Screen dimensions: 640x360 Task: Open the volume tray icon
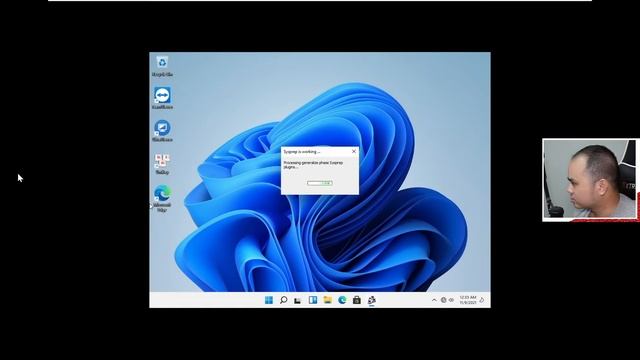click(451, 300)
